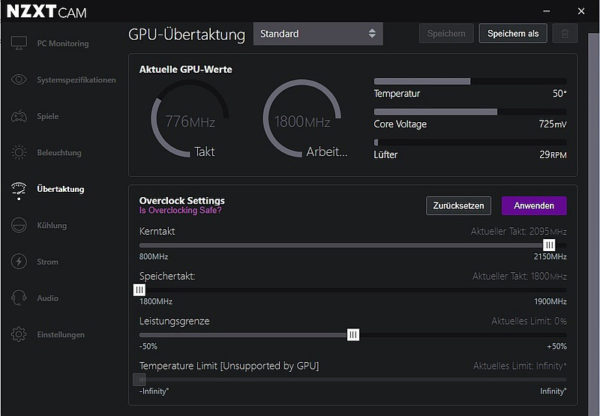The height and width of the screenshot is (416, 600).
Task: Select Übertaktung in the sidebar
Action: (x=60, y=189)
